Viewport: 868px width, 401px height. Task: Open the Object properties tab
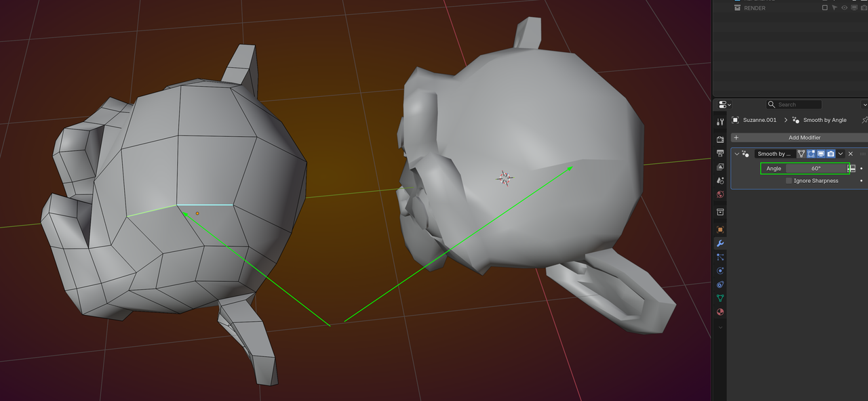[720, 230]
